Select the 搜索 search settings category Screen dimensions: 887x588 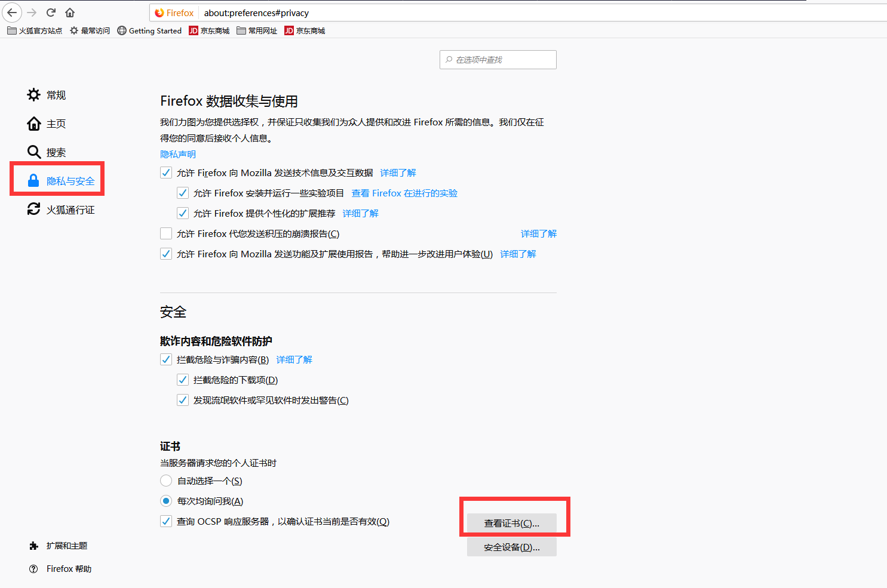click(47, 152)
